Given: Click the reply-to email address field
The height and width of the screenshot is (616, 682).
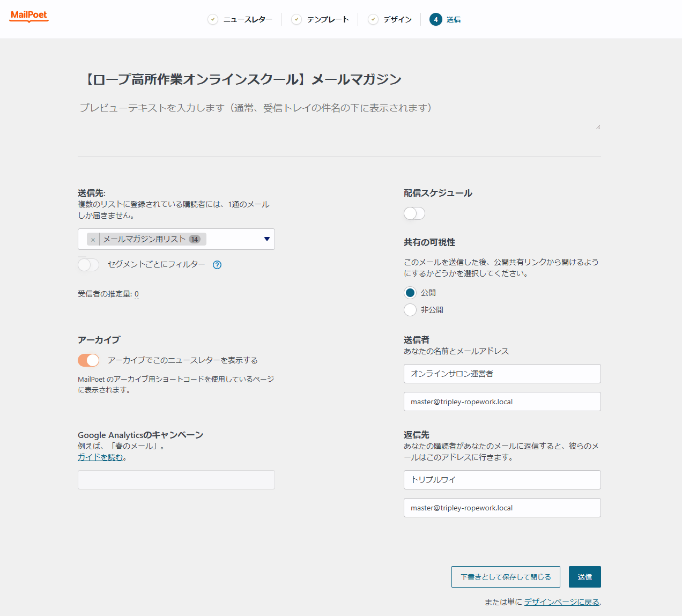Looking at the screenshot, I should click(502, 508).
